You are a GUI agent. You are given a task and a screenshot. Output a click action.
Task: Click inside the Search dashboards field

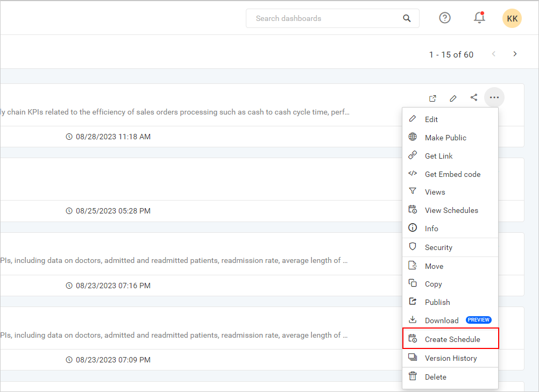tap(323, 18)
